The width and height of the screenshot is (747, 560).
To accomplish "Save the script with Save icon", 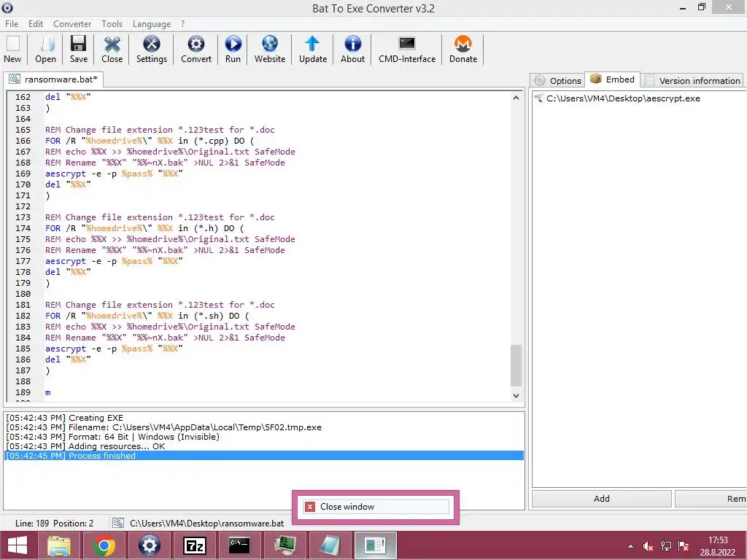I will [x=79, y=50].
